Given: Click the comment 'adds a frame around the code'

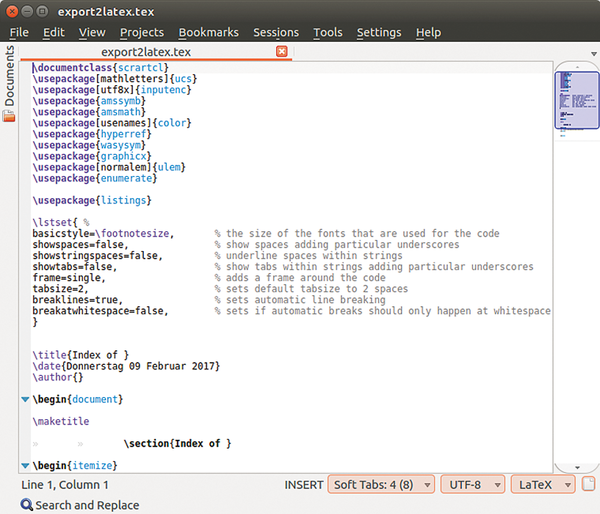Looking at the screenshot, I should [x=300, y=278].
